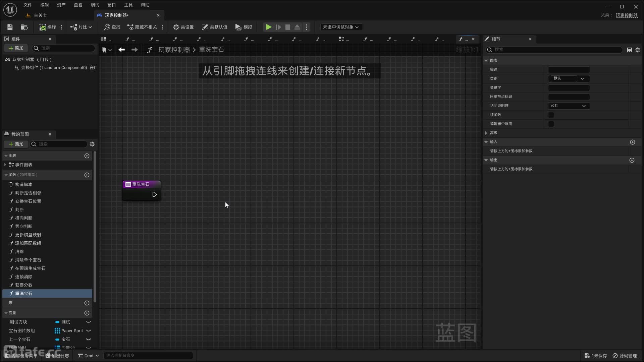Screen dimensions: 644x362
Task: Click the Paper Sprite array type icon
Action: [57, 331]
